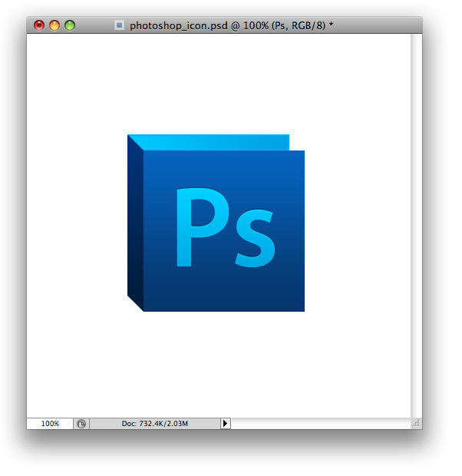Click the yellow minimize window button
462x476 pixels.
(x=54, y=25)
